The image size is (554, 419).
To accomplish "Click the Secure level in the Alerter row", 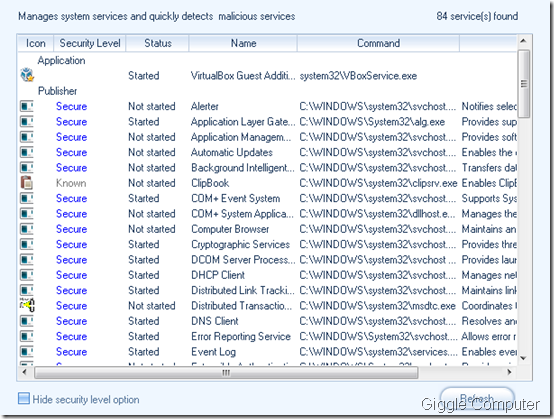I will 71,106.
